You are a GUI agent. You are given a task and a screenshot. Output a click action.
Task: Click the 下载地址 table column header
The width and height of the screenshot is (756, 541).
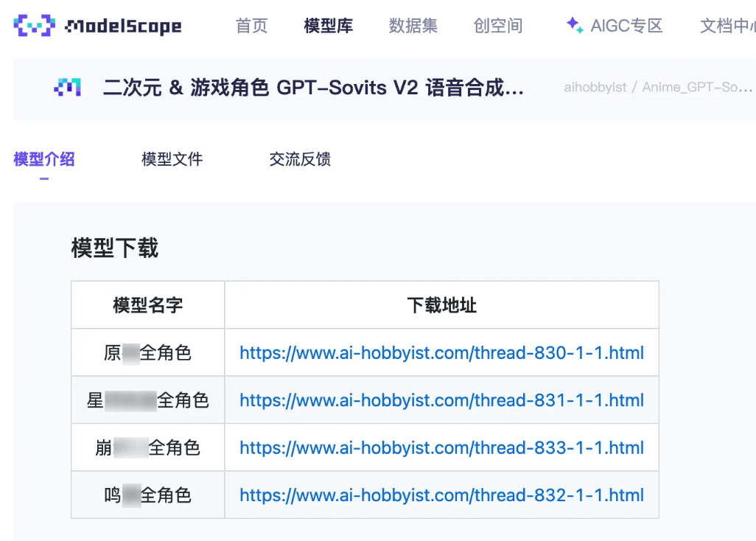pyautogui.click(x=441, y=305)
